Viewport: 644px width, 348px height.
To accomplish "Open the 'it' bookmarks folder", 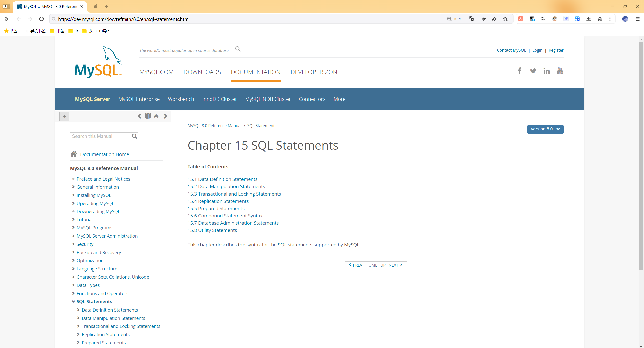I will click(73, 31).
